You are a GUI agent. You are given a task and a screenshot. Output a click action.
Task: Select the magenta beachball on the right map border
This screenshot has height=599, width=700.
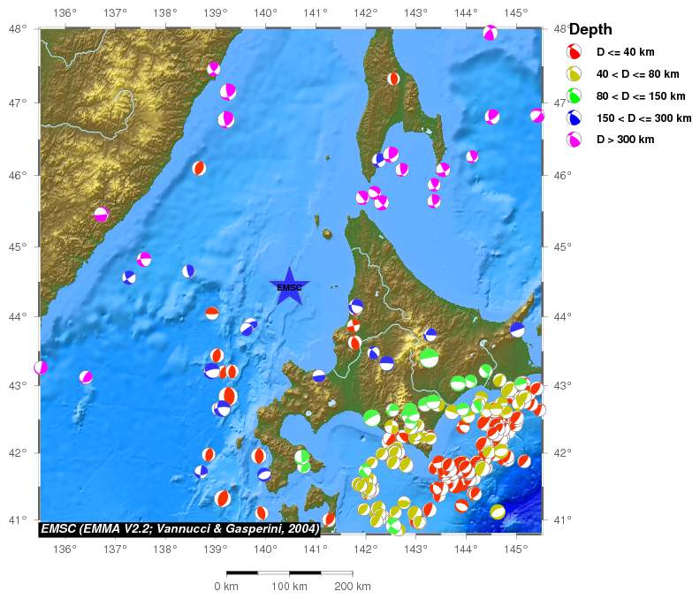pyautogui.click(x=536, y=116)
